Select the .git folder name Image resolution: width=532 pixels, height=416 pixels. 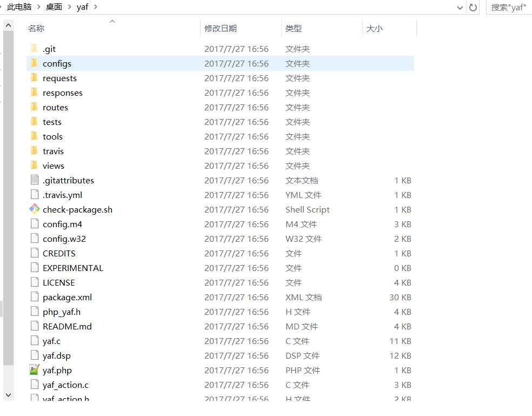coord(49,49)
